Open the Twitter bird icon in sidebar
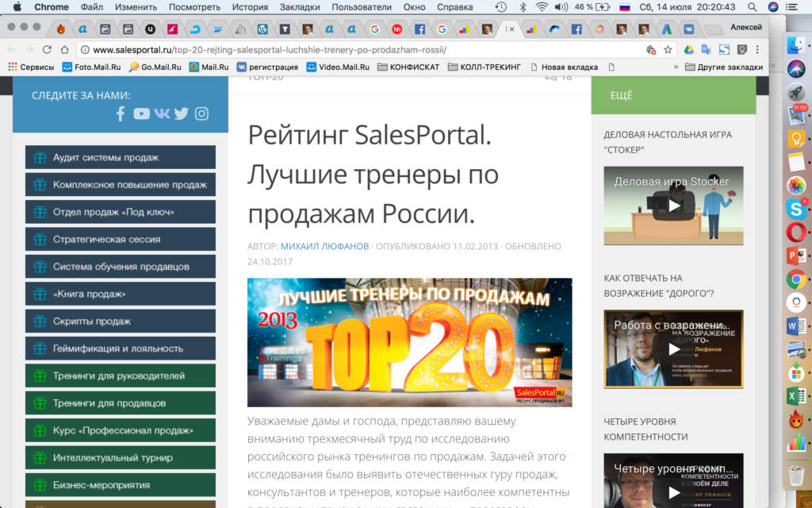 (182, 114)
